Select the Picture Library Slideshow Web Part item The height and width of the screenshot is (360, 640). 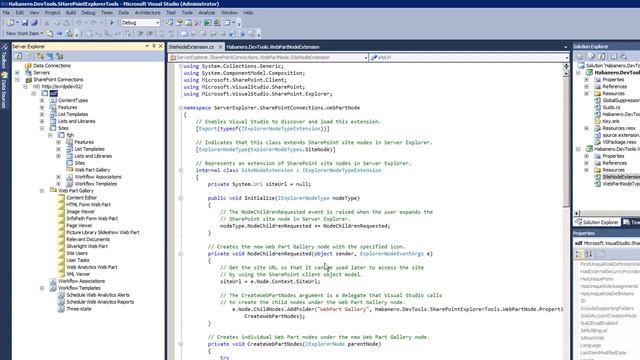click(103, 232)
